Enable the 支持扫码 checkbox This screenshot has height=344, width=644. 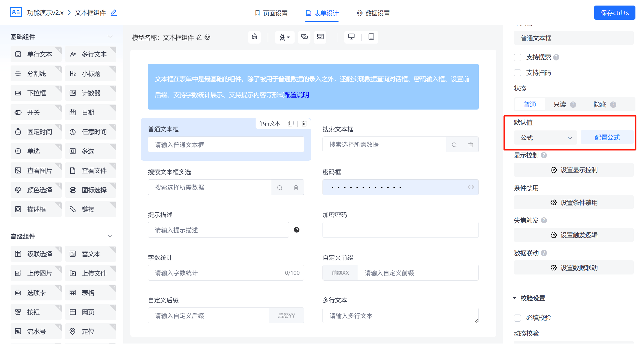[x=517, y=73]
